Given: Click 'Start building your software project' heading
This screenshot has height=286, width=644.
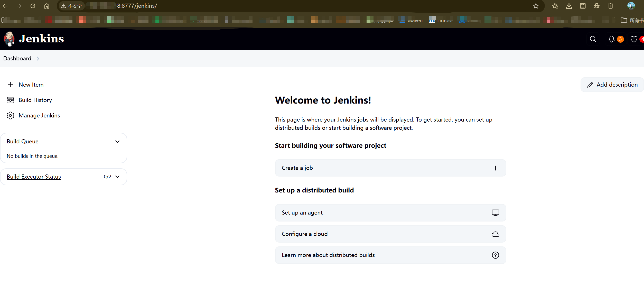Looking at the screenshot, I should pyautogui.click(x=330, y=146).
